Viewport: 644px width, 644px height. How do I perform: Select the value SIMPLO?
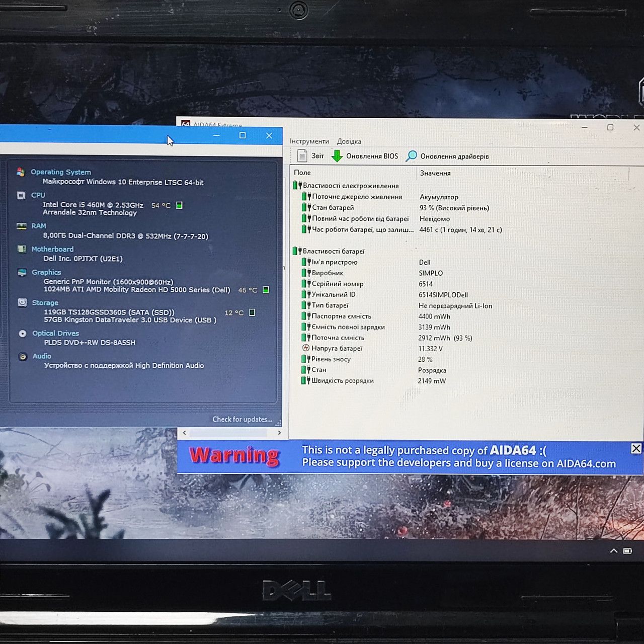(431, 273)
